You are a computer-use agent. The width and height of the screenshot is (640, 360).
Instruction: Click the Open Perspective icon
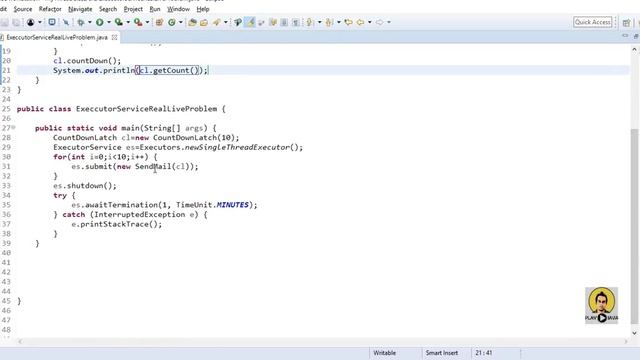(x=627, y=22)
